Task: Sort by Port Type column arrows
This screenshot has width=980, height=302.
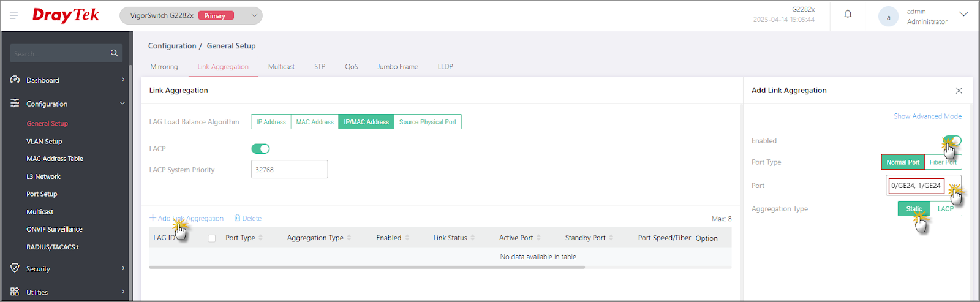Action: [x=260, y=238]
